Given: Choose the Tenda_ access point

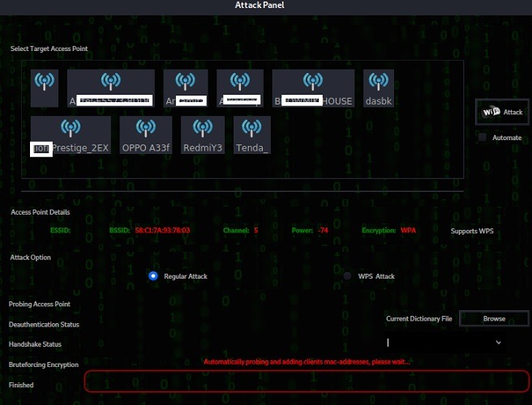Looking at the screenshot, I should [251, 135].
